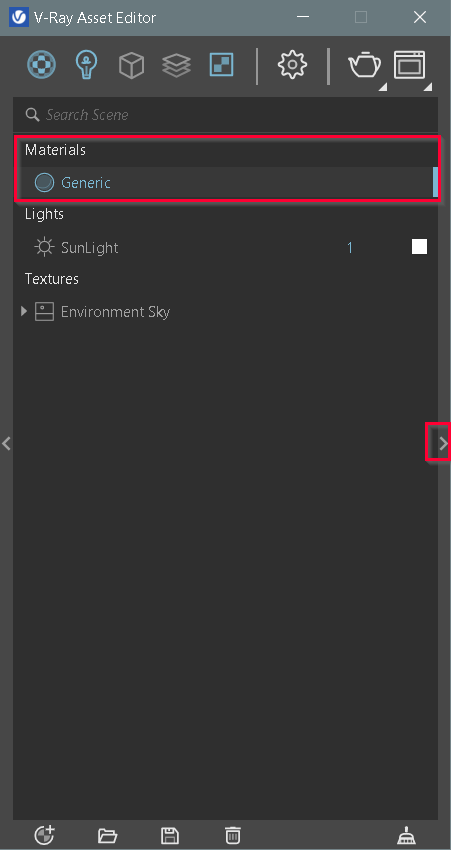This screenshot has height=850, width=451.
Task: Click the Search Scene field
Action: coord(226,115)
